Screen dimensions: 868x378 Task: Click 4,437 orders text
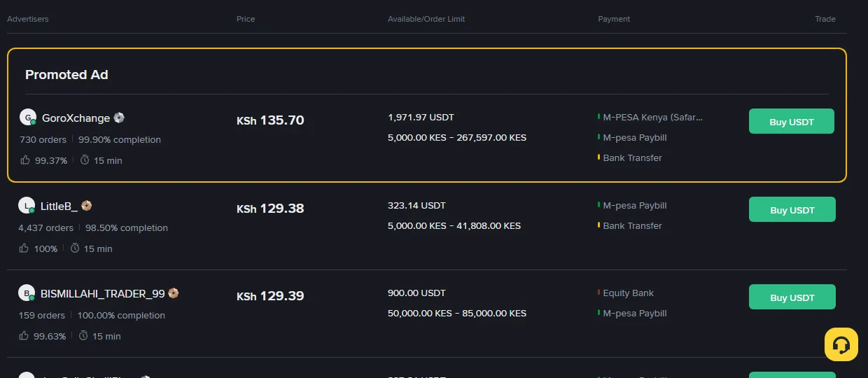point(46,227)
